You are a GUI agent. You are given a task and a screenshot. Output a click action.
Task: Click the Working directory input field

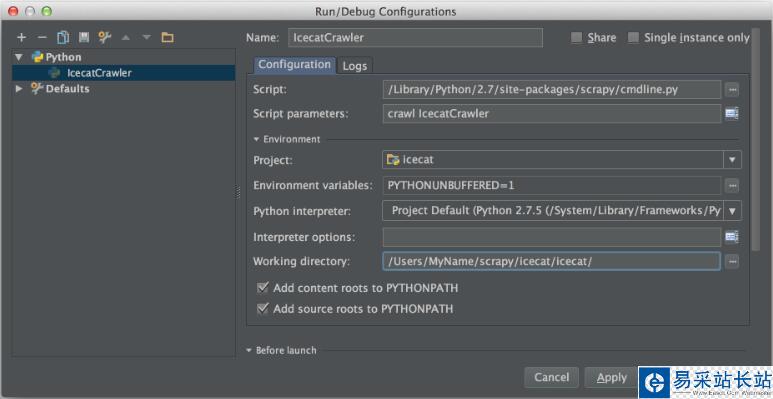pyautogui.click(x=552, y=261)
